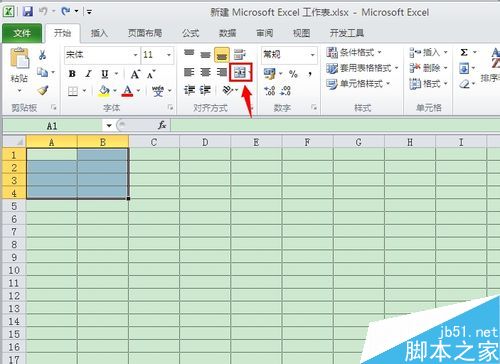Screen dimensions: 500x364
Task: Click the Increase Decimal icon
Action: 269,90
